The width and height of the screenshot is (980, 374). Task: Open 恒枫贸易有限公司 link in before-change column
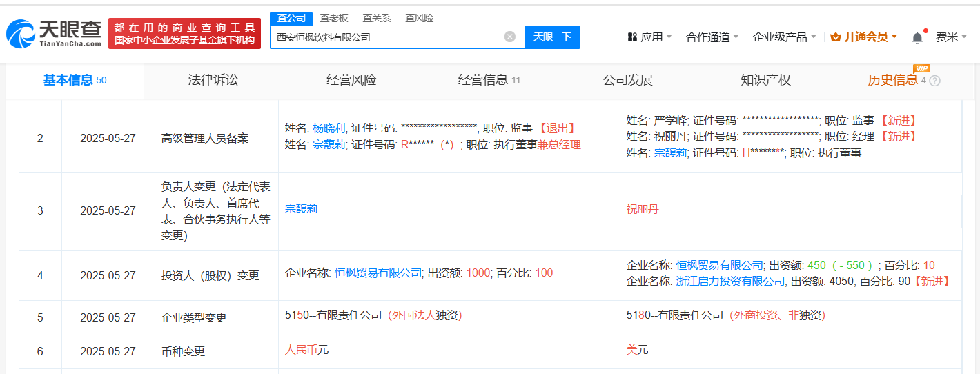coord(378,273)
